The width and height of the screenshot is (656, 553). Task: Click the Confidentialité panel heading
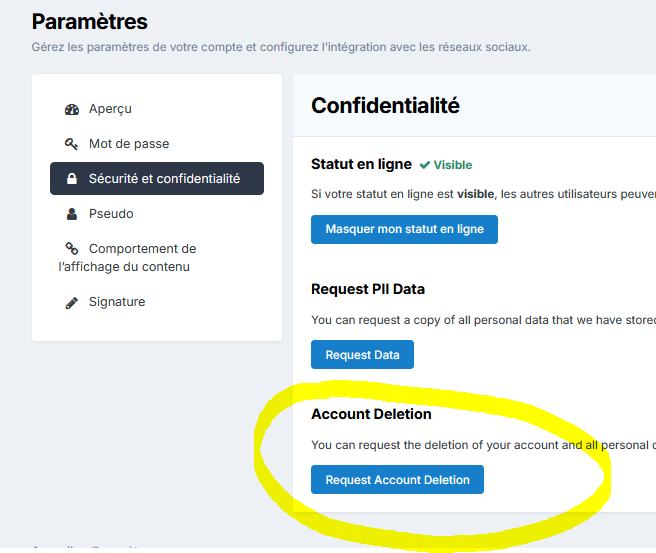pyautogui.click(x=385, y=105)
